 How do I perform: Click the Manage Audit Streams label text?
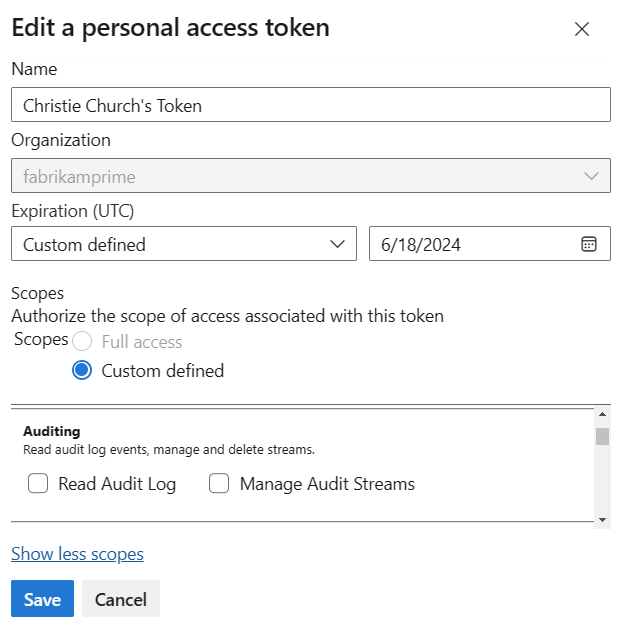click(327, 484)
